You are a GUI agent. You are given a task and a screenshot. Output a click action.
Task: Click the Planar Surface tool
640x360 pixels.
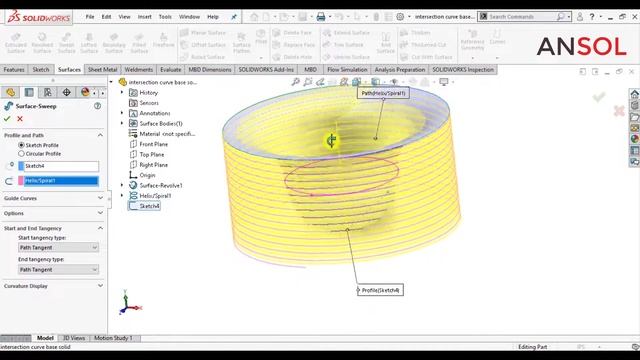click(x=203, y=33)
